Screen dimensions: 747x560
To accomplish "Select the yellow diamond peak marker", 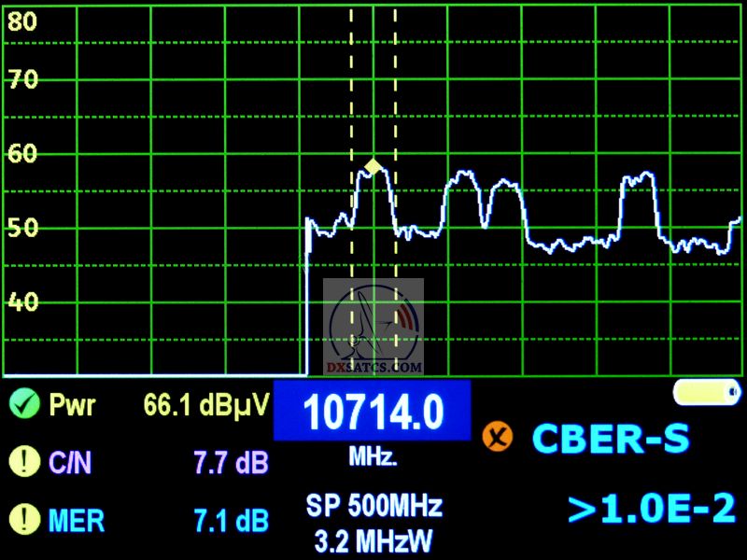I will [373, 166].
